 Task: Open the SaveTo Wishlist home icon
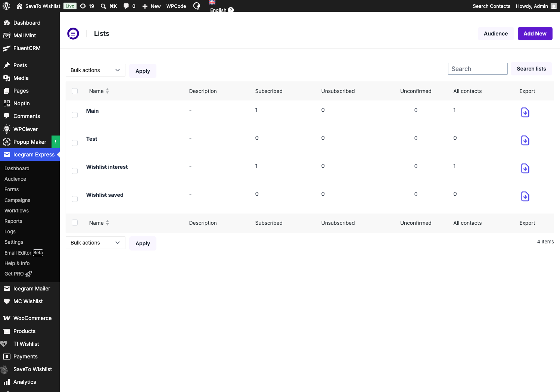point(19,6)
